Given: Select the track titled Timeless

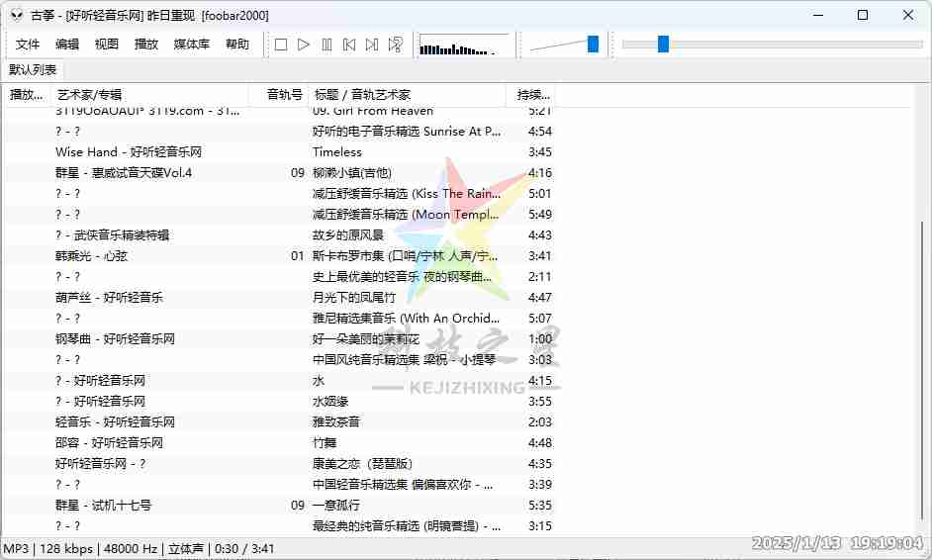Looking at the screenshot, I should (x=337, y=152).
